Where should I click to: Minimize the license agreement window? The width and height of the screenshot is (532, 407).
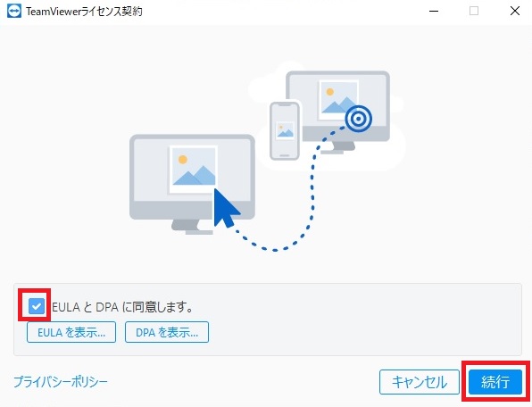434,12
